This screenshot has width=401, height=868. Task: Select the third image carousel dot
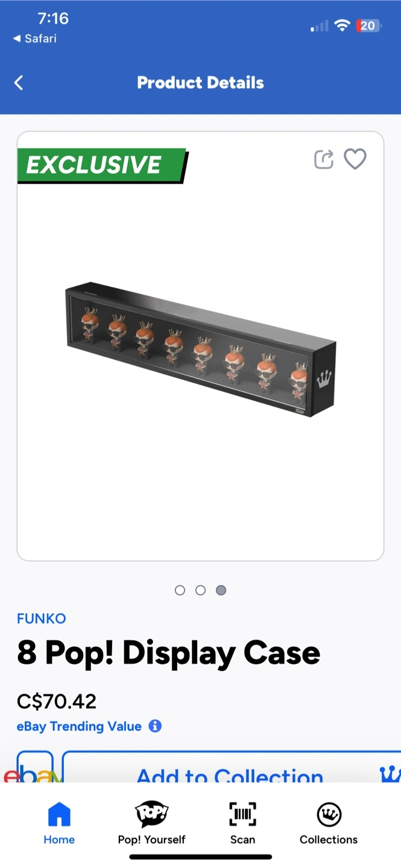221,590
